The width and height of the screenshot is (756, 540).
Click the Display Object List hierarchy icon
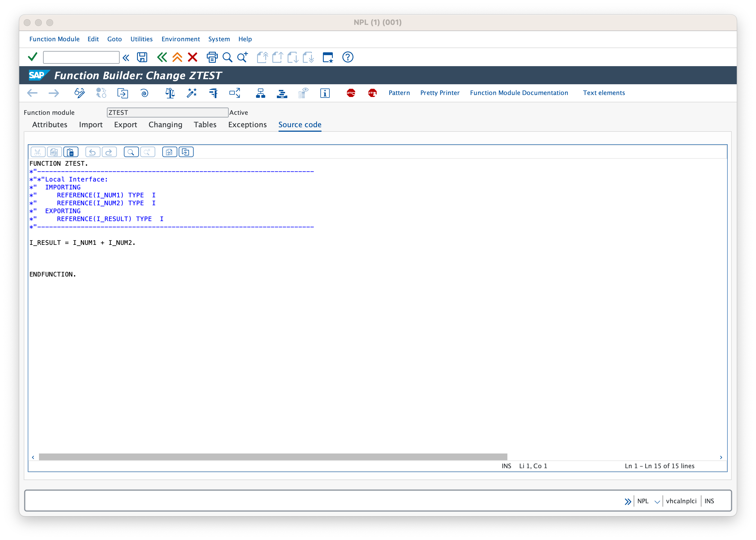click(x=260, y=93)
